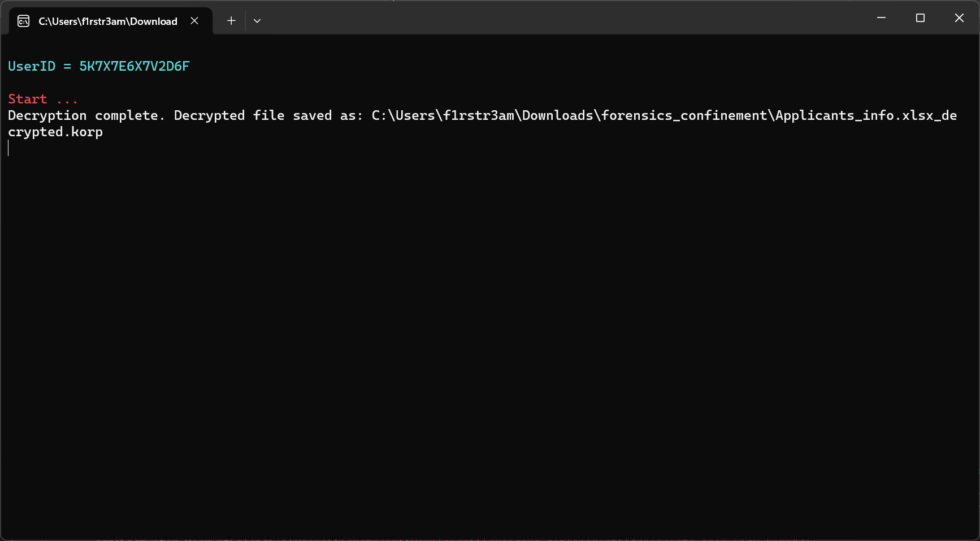Image resolution: width=980 pixels, height=541 pixels.
Task: Expand the new tab profile dropdown
Action: [257, 21]
